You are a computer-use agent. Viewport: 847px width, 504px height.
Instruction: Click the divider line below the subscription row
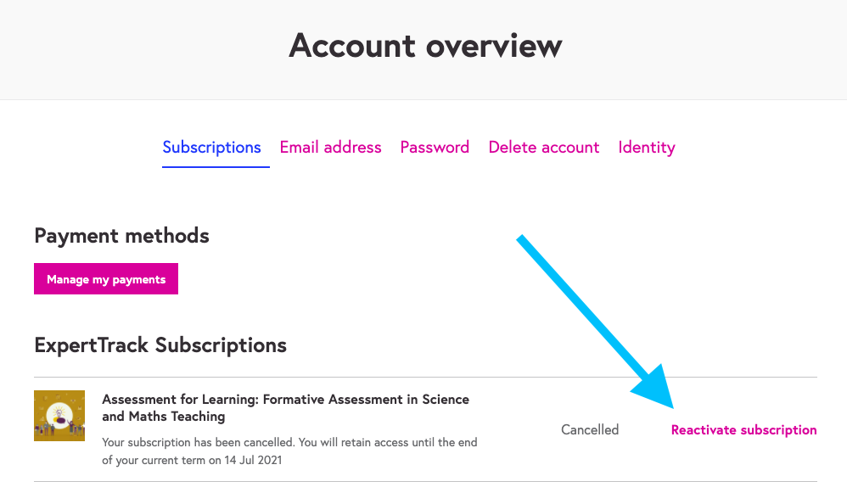click(x=425, y=482)
